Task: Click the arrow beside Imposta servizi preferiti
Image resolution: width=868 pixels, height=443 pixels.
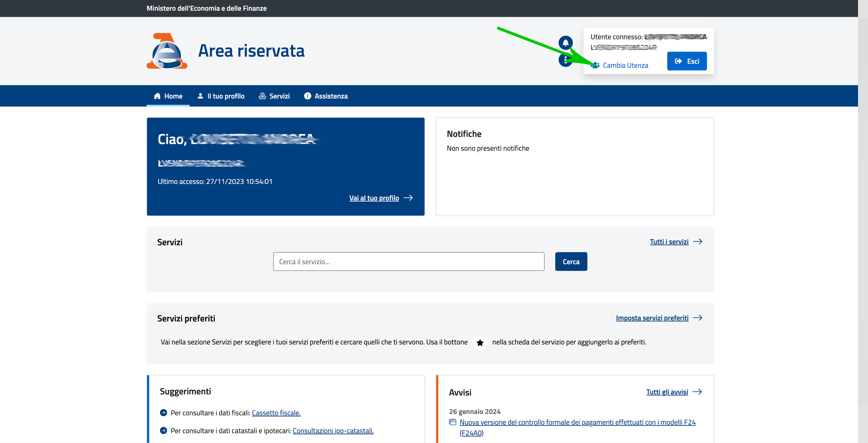Action: (697, 318)
